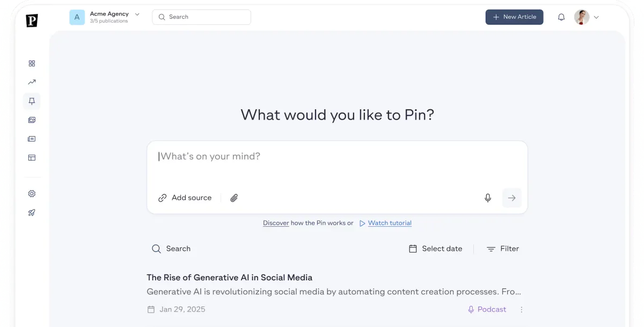Viewport: 644px width, 327px height.
Task: Open the user avatar profile menu
Action: coord(586,17)
